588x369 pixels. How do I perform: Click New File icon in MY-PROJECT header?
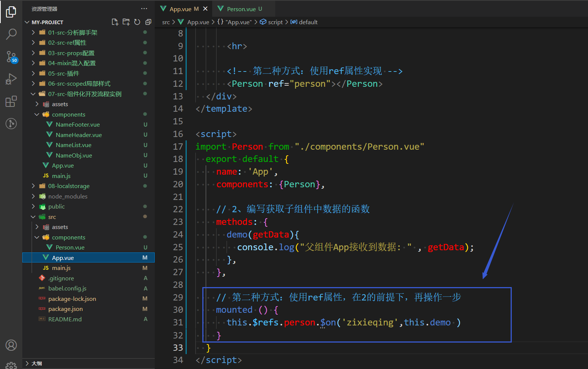point(115,22)
